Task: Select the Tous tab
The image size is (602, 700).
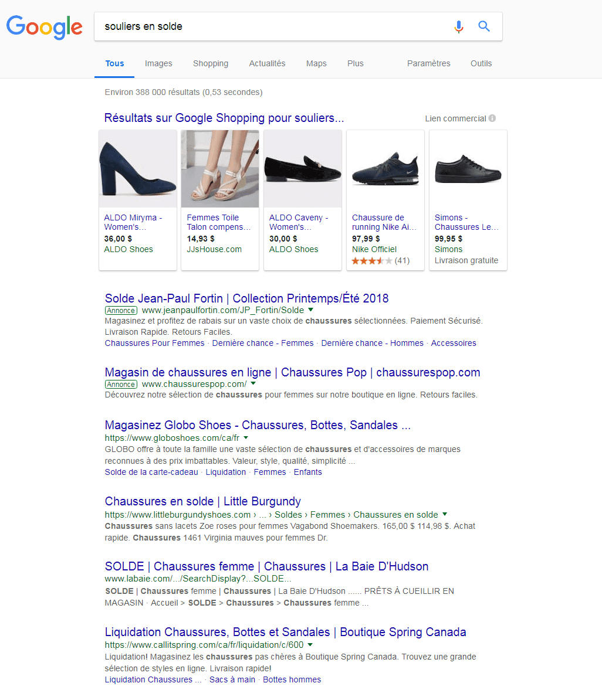Action: 114,63
